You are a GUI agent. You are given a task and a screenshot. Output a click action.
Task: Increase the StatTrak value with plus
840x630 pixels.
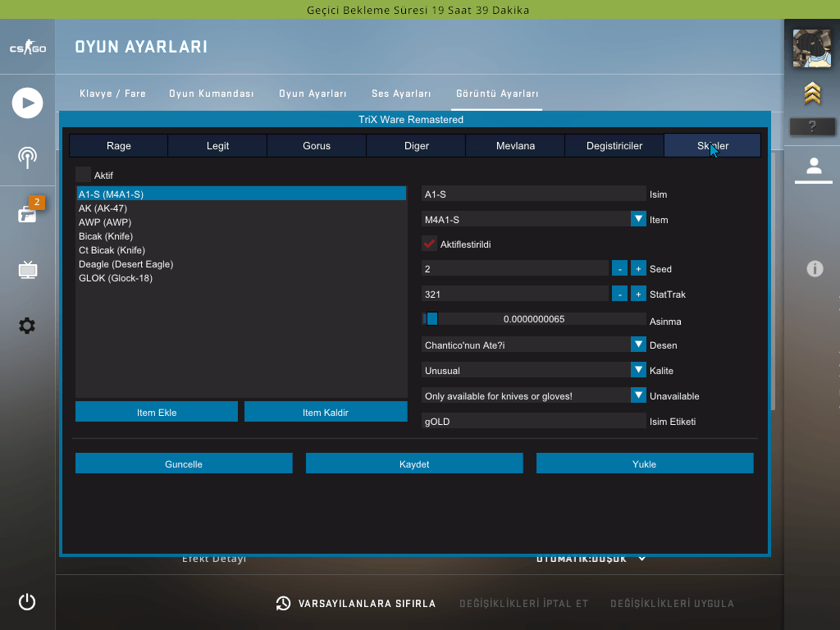tap(638, 294)
